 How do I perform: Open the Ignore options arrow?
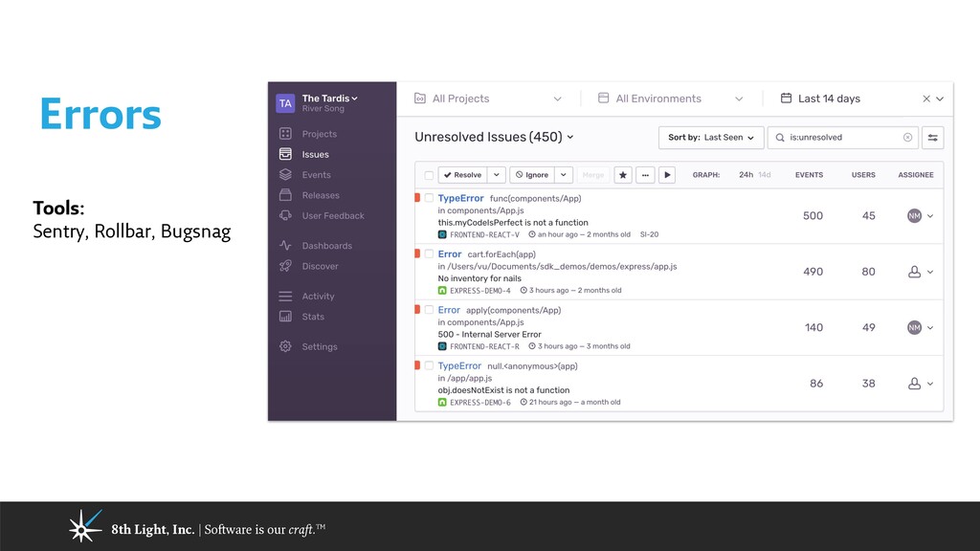(x=563, y=175)
